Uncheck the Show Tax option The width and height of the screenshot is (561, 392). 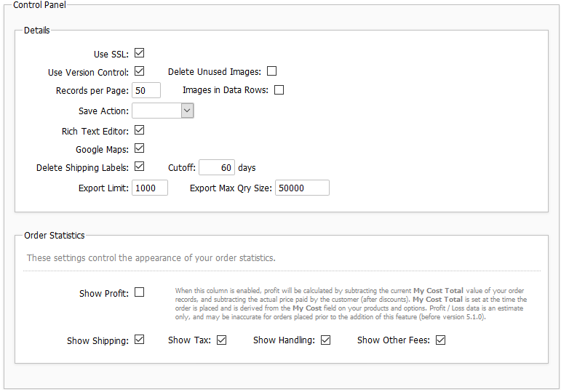[222, 340]
